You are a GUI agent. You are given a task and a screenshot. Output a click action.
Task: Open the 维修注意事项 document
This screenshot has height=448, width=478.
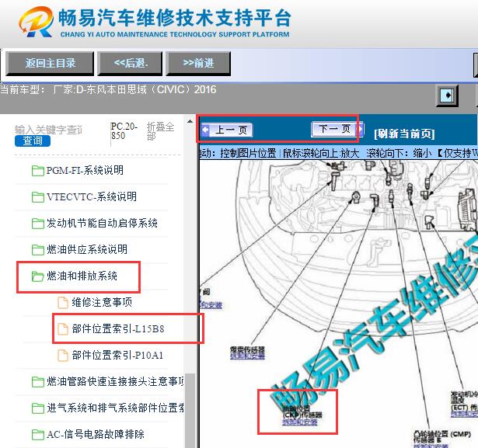coord(102,303)
